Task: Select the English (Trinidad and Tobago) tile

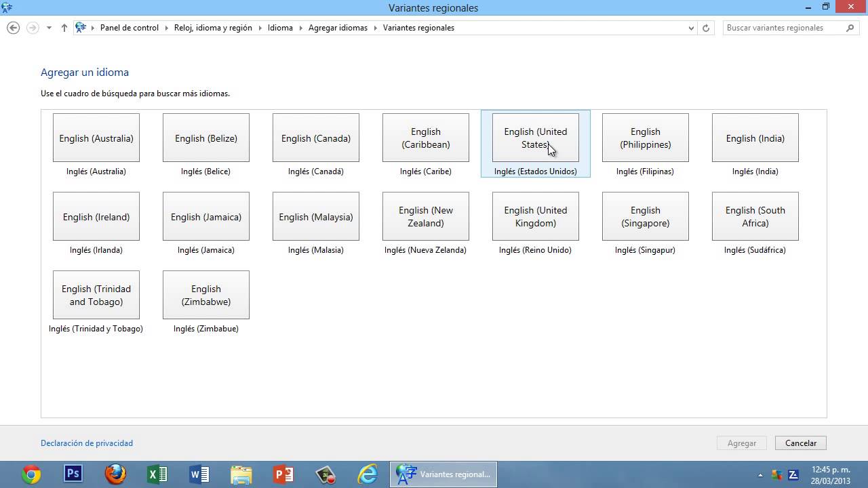Action: pos(96,295)
